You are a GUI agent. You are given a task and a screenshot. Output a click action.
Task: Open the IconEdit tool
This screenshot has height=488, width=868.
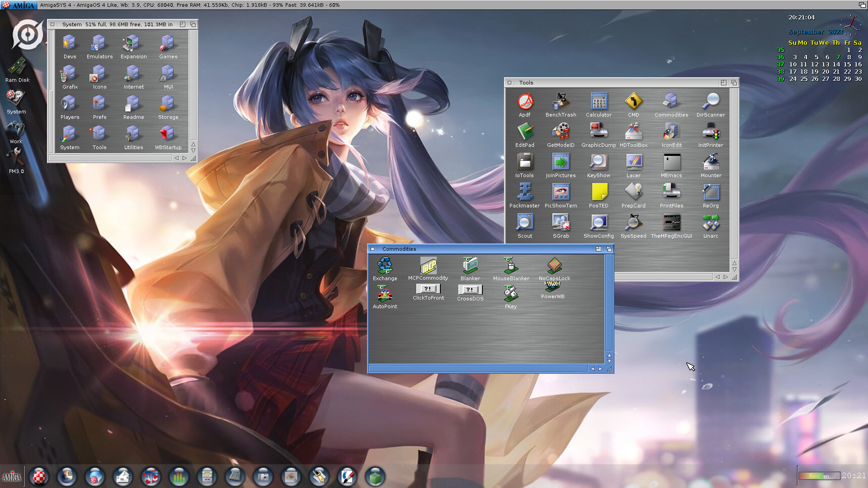(x=671, y=132)
